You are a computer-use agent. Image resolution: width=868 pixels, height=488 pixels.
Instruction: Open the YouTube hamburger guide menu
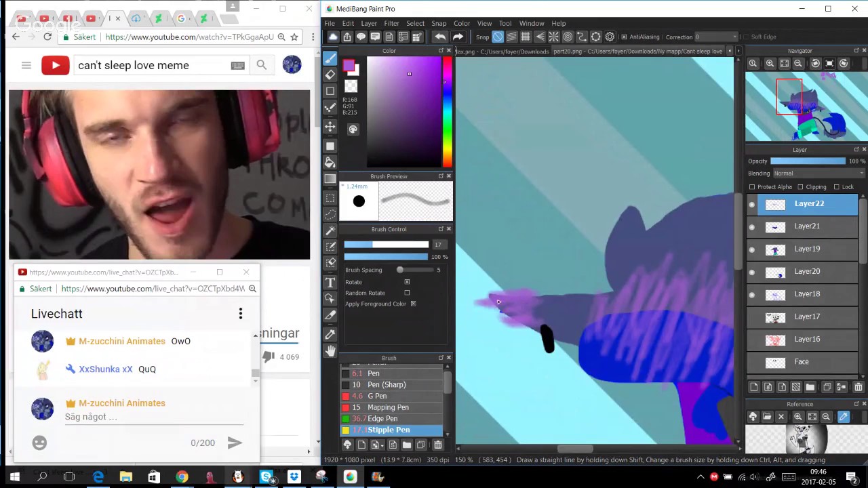(x=26, y=65)
